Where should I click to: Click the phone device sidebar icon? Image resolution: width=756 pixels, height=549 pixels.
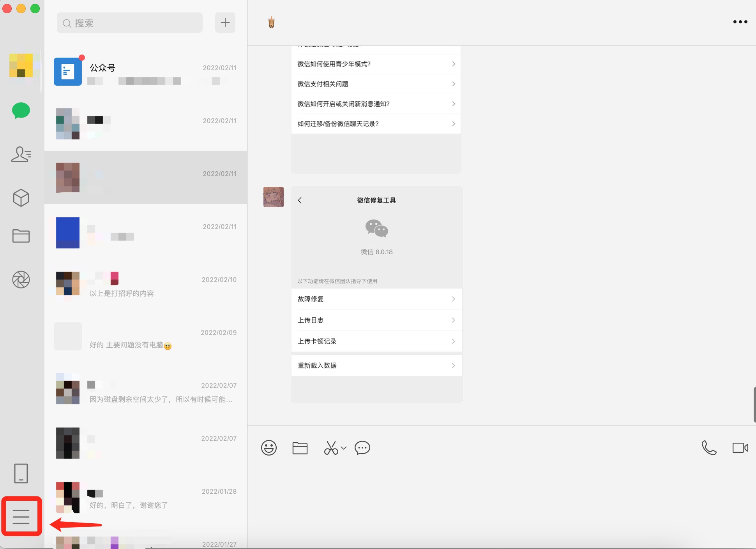21,473
